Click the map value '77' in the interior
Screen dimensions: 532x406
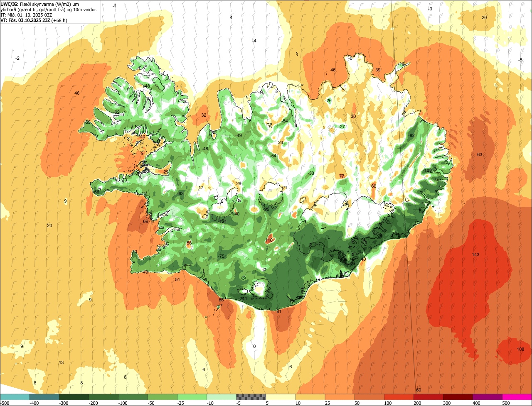pos(342,176)
